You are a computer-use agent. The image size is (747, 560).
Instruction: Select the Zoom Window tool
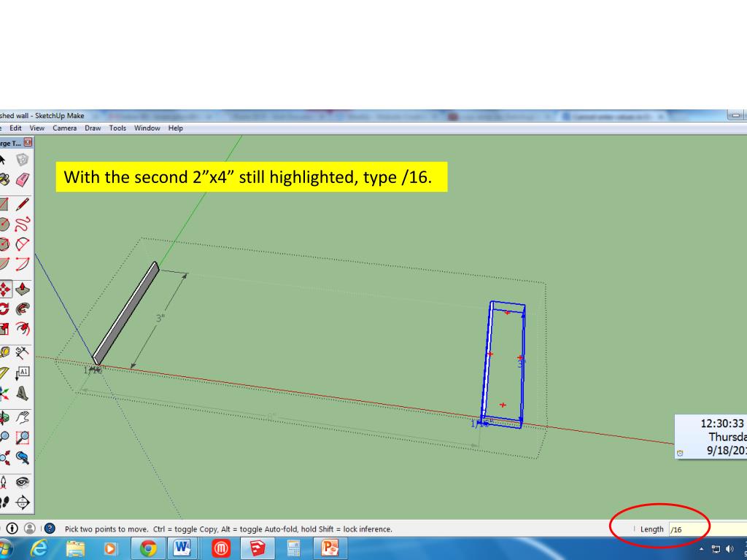[22, 437]
